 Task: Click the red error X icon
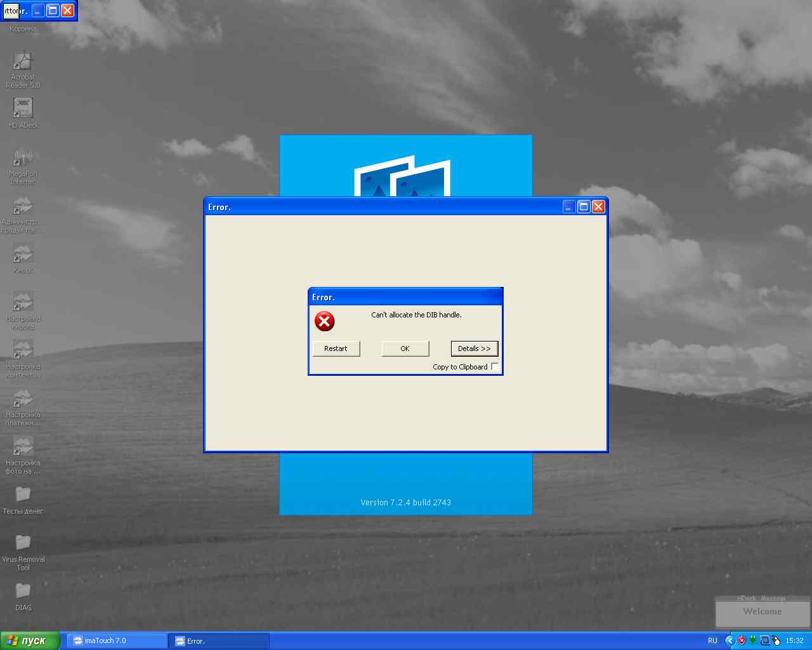point(324,321)
